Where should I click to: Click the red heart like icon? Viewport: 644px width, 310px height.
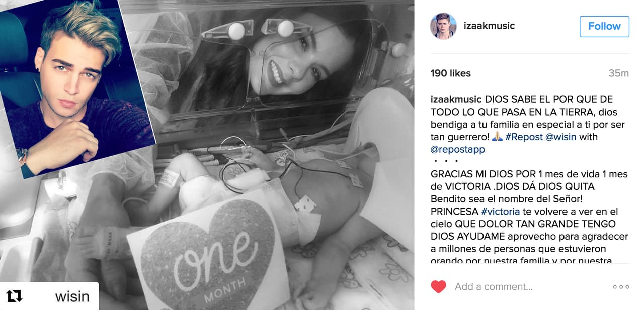click(x=439, y=287)
